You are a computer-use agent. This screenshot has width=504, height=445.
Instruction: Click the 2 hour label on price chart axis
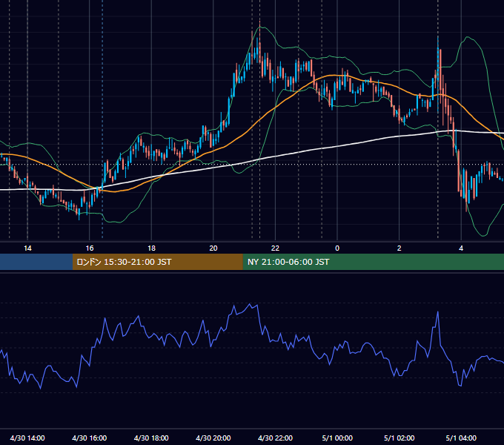click(399, 248)
